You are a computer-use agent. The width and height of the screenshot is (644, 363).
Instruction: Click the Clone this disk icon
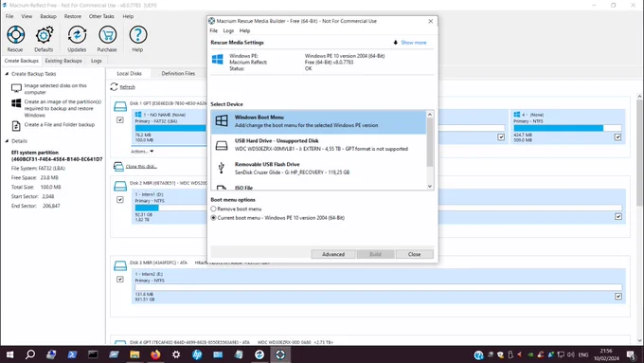(x=118, y=167)
